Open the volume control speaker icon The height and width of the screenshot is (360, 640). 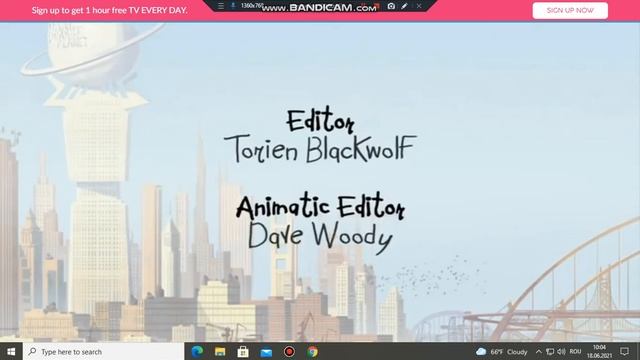pos(561,351)
